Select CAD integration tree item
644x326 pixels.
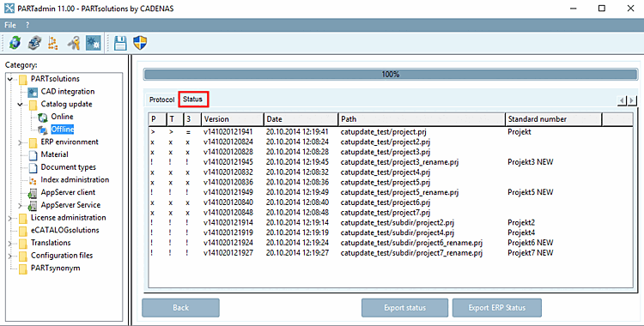pyautogui.click(x=68, y=92)
